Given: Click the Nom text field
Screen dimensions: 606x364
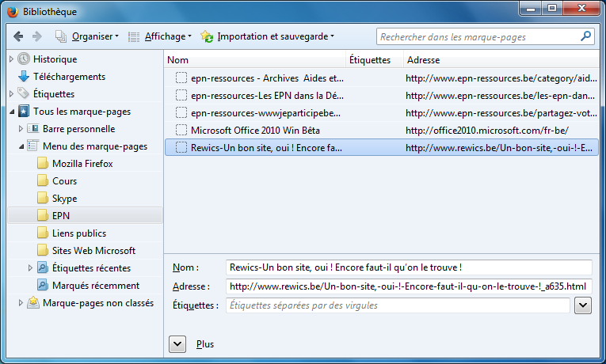Looking at the screenshot, I should [409, 267].
